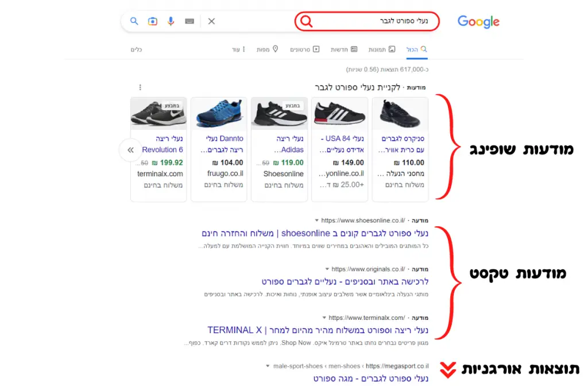The height and width of the screenshot is (386, 588).
Task: Switch to the תמונות (Images) tab
Action: [x=382, y=49]
